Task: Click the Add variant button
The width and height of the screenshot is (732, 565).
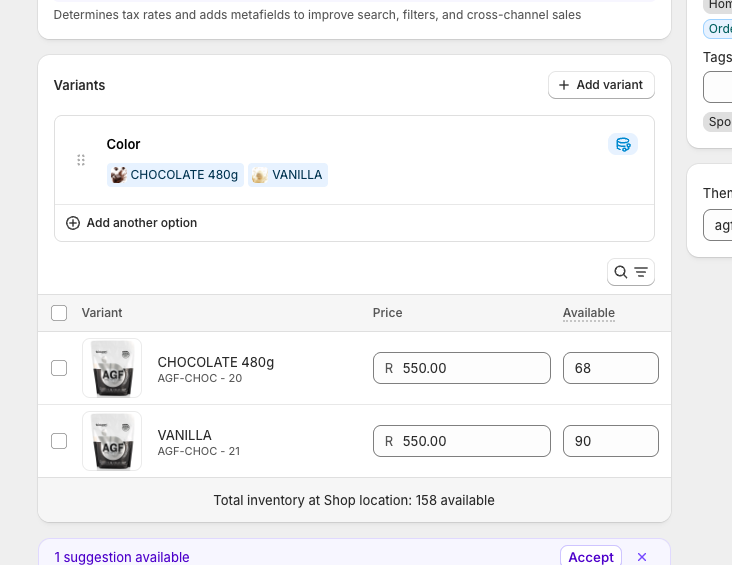Action: point(601,85)
